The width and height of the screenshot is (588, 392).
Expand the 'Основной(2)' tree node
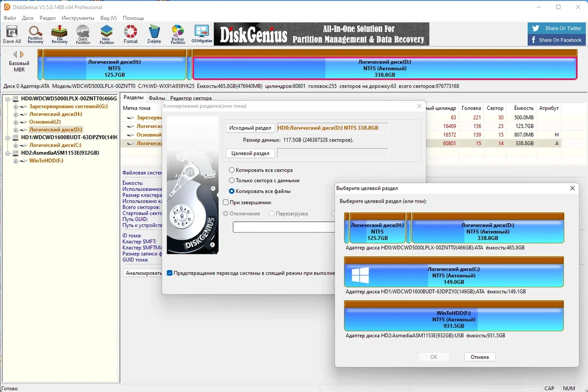(16, 122)
